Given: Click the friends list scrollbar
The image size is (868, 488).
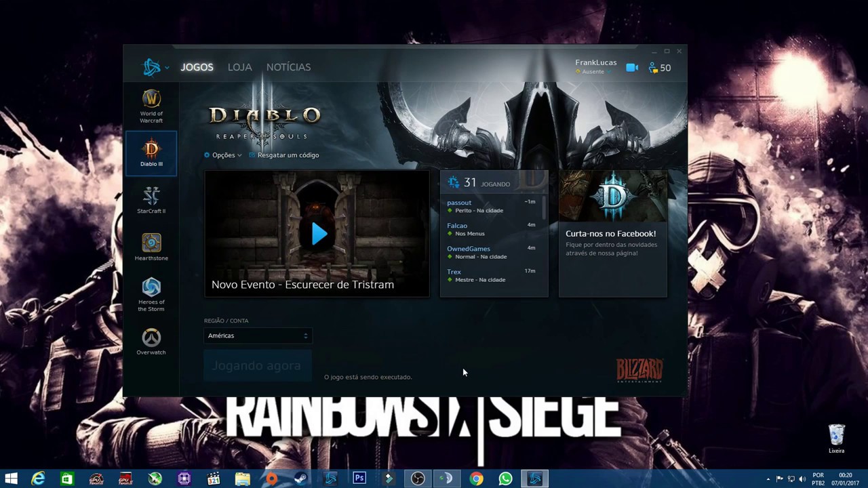Looking at the screenshot, I should [x=544, y=207].
